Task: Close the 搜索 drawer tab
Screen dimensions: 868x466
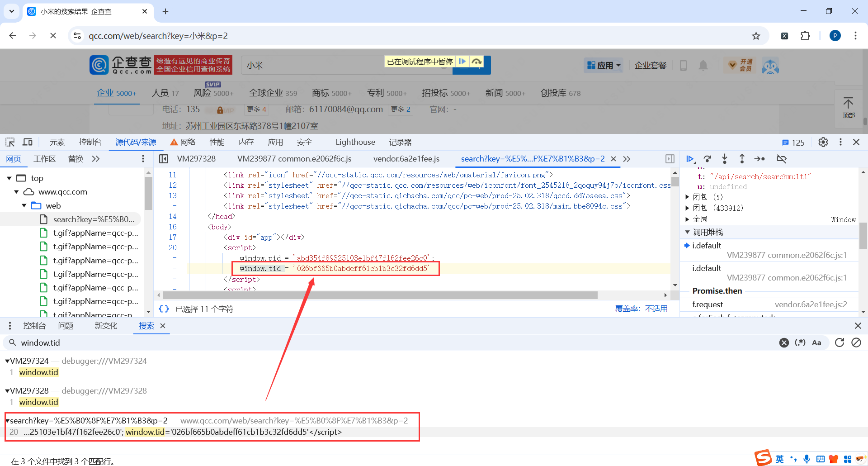Action: click(163, 326)
